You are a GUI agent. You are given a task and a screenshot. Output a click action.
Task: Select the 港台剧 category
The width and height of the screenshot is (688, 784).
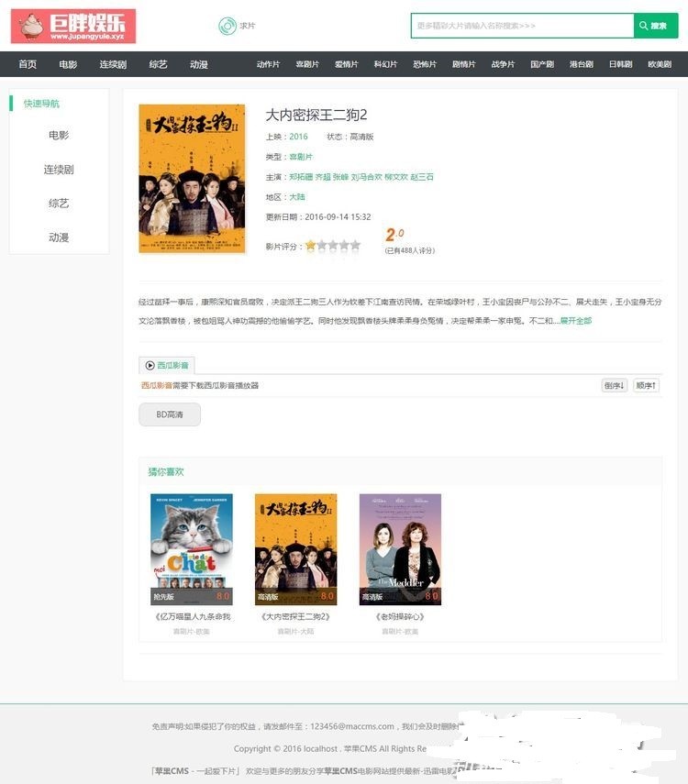point(582,64)
